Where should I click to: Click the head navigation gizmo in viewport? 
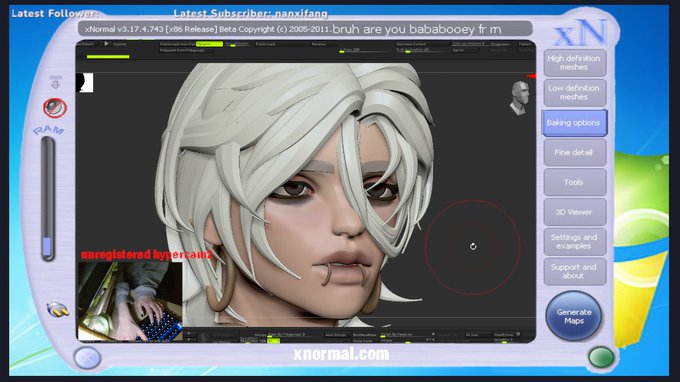[x=520, y=98]
